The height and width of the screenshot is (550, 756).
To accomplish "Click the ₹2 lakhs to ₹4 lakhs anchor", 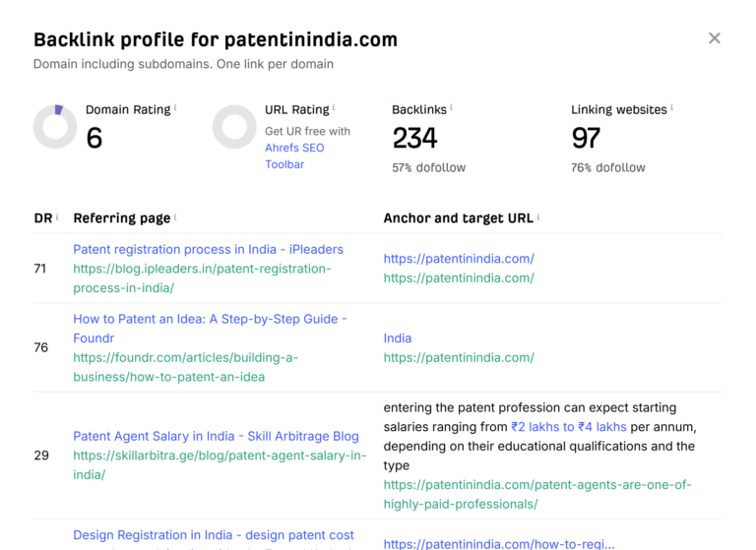I will (x=569, y=427).
